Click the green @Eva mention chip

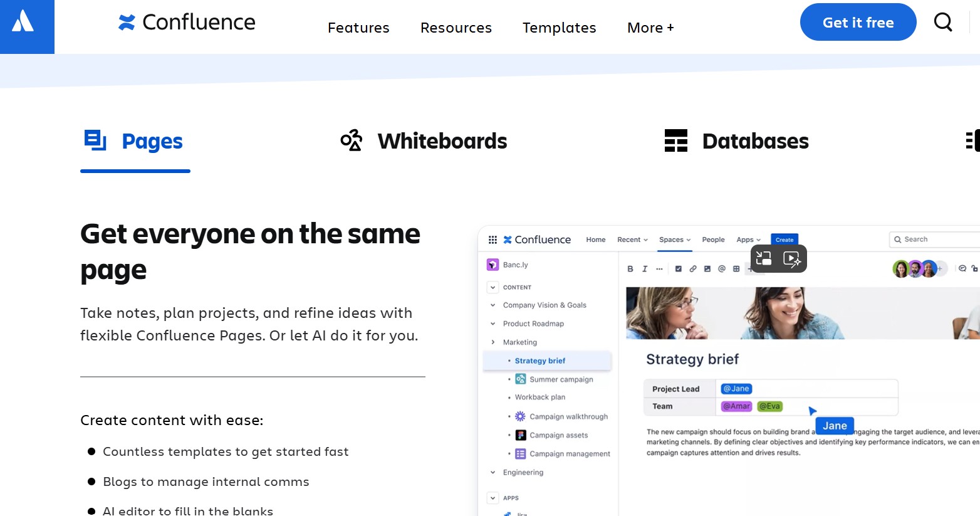click(769, 406)
